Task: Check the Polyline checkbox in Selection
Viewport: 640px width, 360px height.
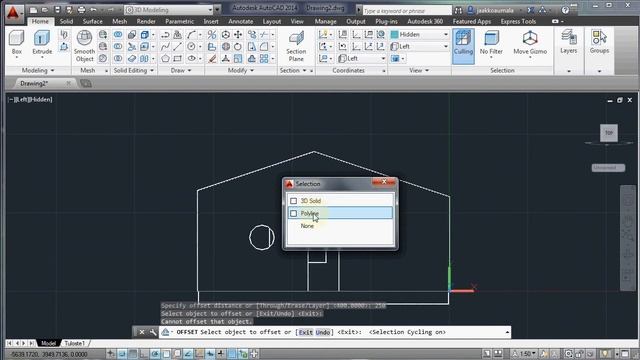Action: pos(293,213)
